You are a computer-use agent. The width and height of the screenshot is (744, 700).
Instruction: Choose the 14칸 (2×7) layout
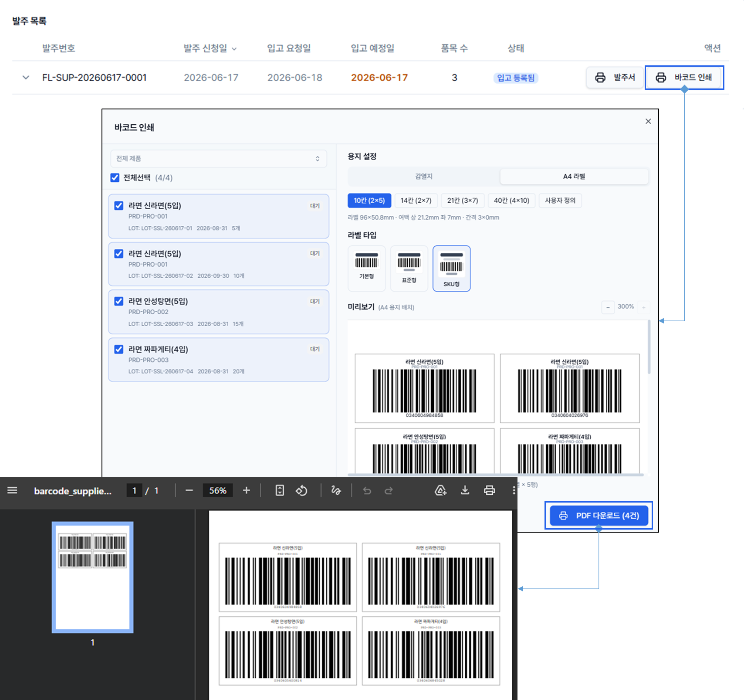(x=416, y=200)
